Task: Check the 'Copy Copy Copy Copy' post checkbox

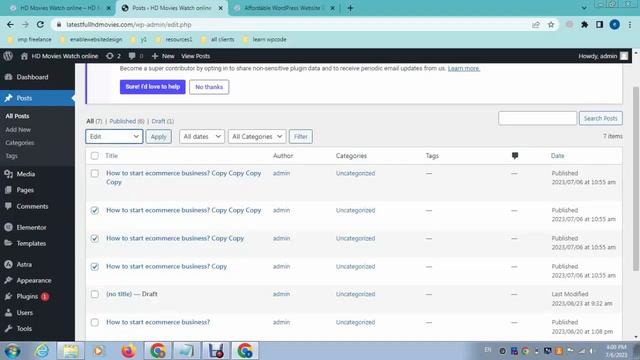Action: [x=95, y=173]
